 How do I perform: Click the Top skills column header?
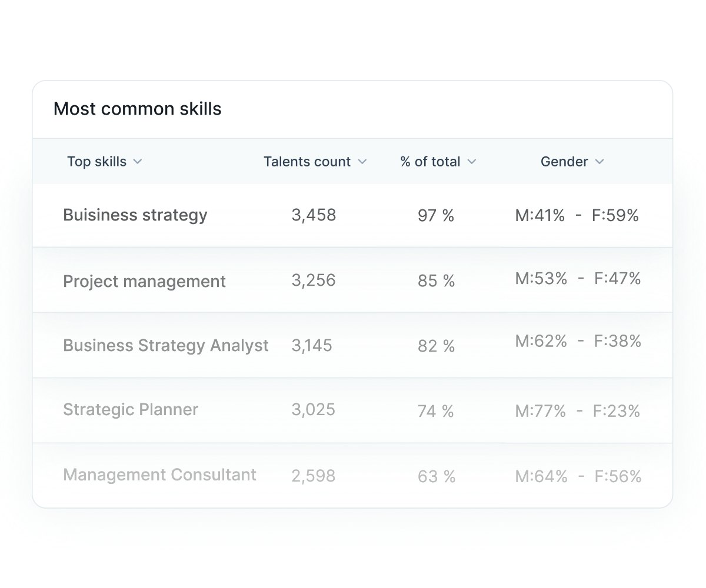(96, 162)
